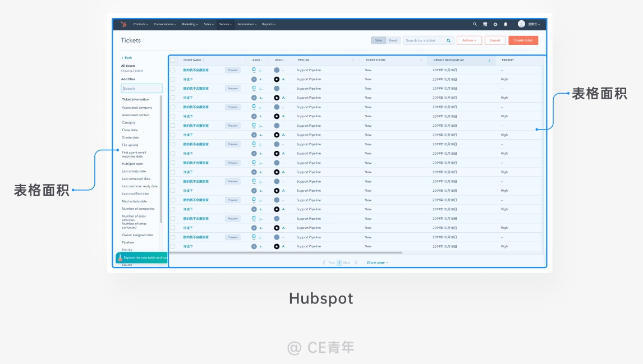This screenshot has height=364, width=643.
Task: Click the flask icon on Explore banner
Action: pos(120,257)
